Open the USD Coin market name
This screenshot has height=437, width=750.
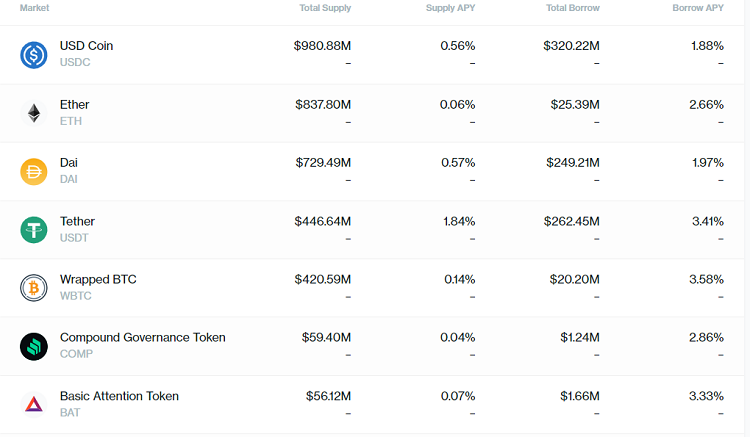[x=87, y=46]
